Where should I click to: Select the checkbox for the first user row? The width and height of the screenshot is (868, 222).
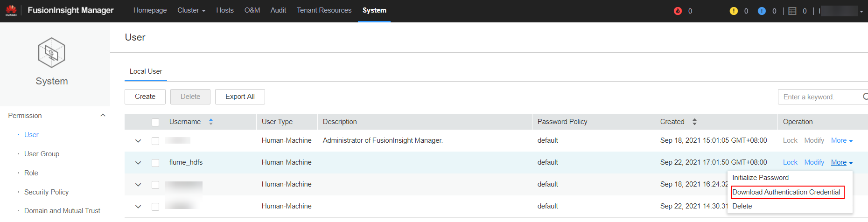click(x=155, y=141)
